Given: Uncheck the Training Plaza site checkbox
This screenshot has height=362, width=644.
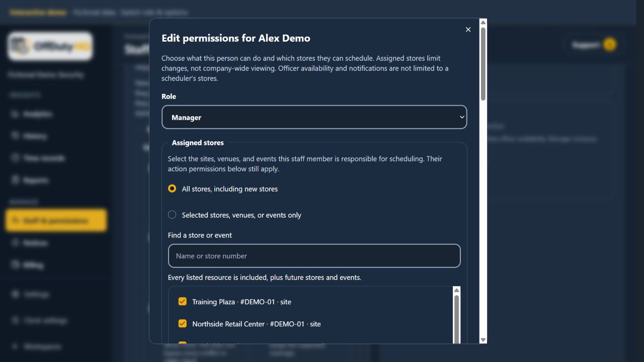Looking at the screenshot, I should 183,302.
